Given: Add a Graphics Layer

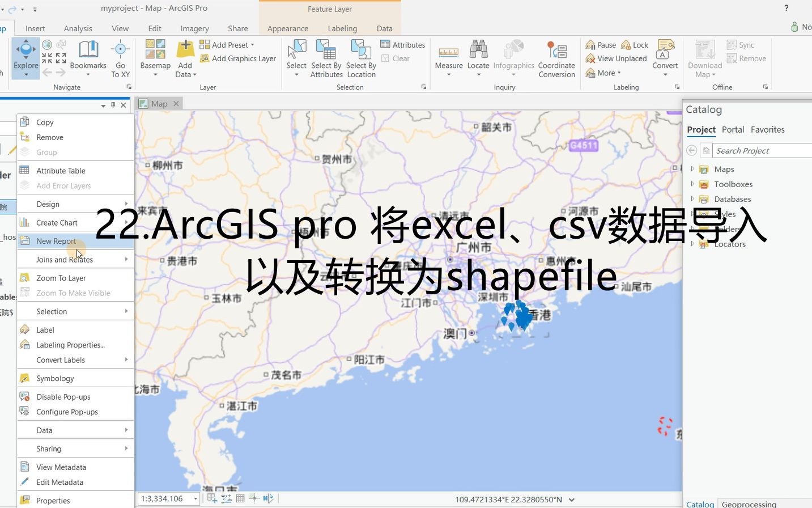Looking at the screenshot, I should pos(238,58).
